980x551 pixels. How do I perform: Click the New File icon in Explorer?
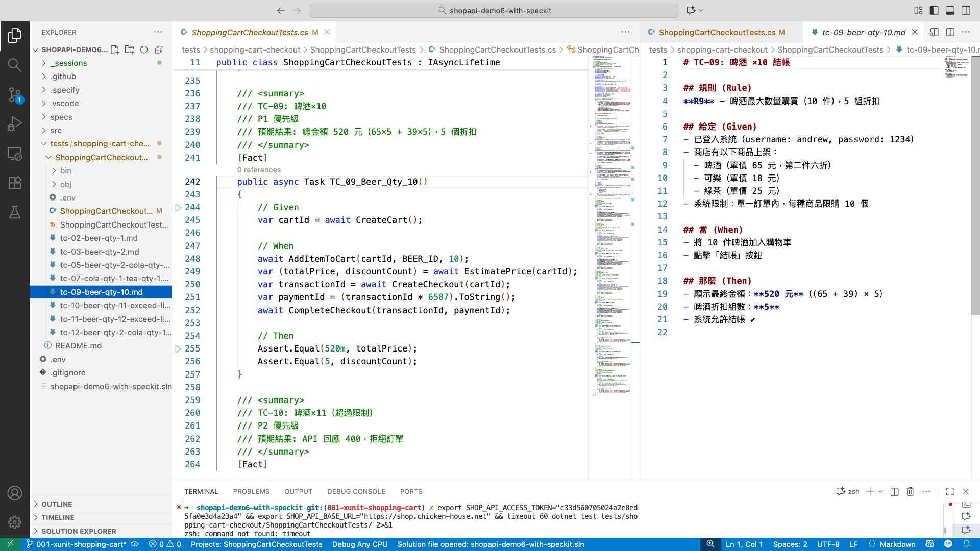pos(115,49)
